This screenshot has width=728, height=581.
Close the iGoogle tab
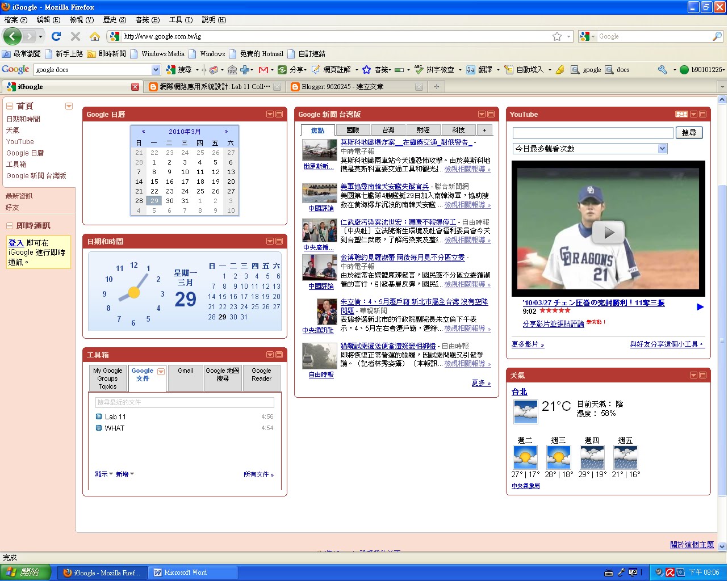pos(135,87)
